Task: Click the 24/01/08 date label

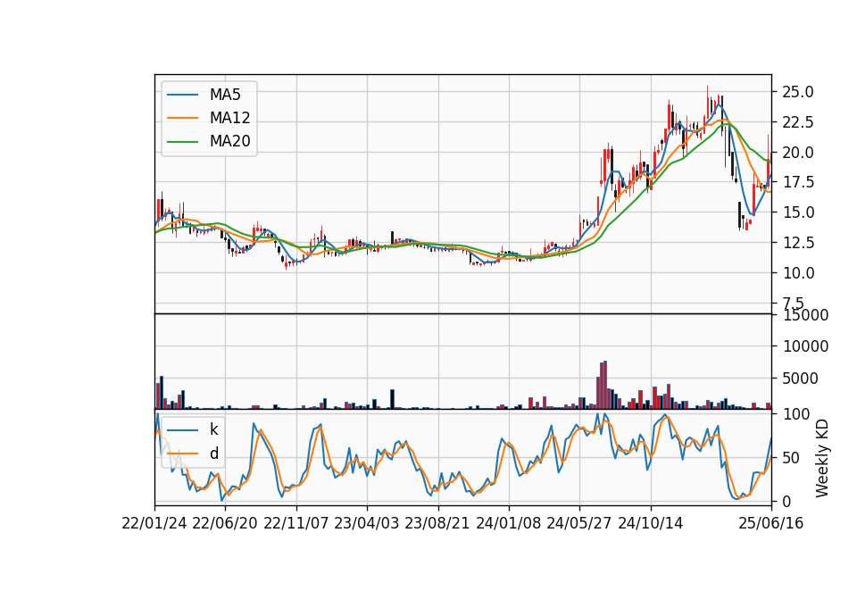Action: point(508,523)
